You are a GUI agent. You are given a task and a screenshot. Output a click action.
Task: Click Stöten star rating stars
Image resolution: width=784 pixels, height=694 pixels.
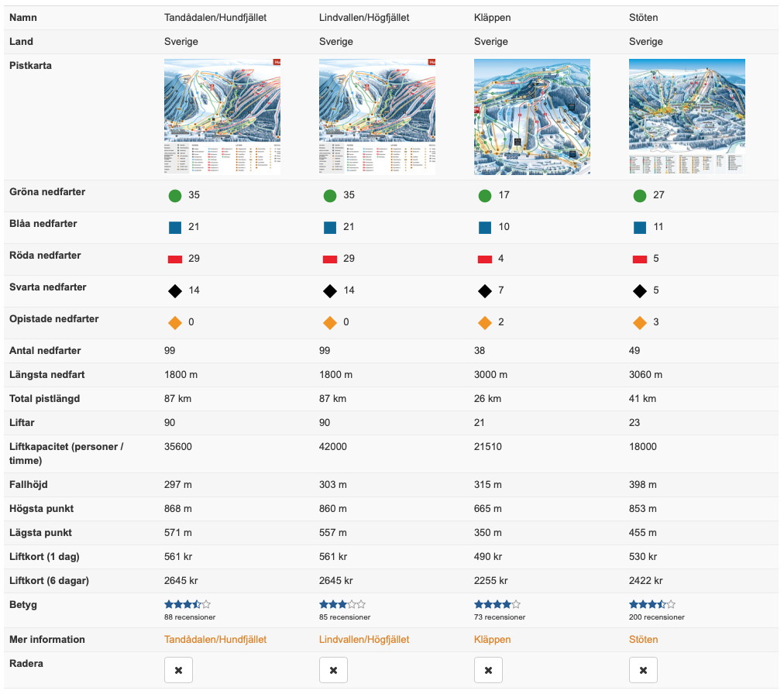coord(652,604)
